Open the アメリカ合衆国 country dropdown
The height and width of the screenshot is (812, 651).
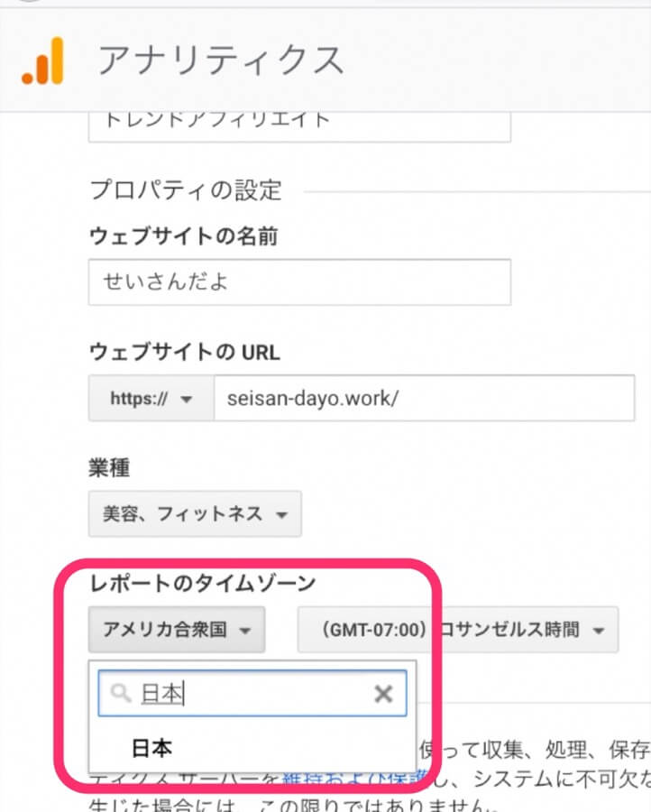pyautogui.click(x=177, y=630)
